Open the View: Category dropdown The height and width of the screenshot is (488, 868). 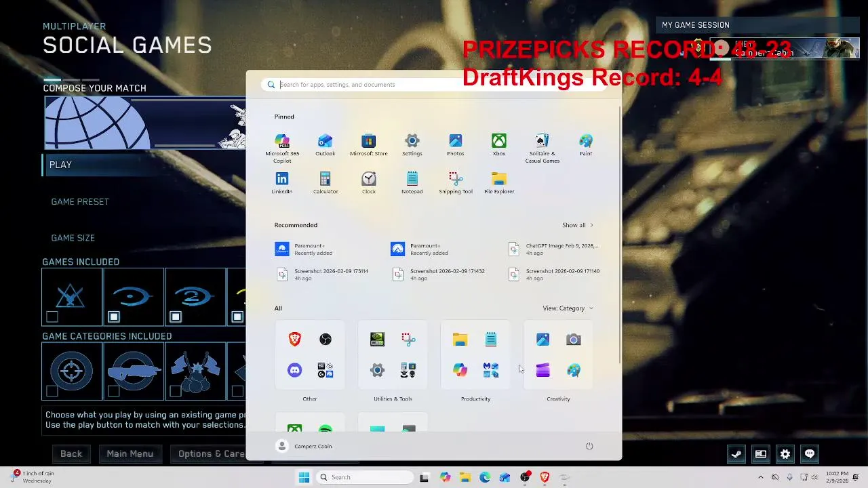[568, 308]
